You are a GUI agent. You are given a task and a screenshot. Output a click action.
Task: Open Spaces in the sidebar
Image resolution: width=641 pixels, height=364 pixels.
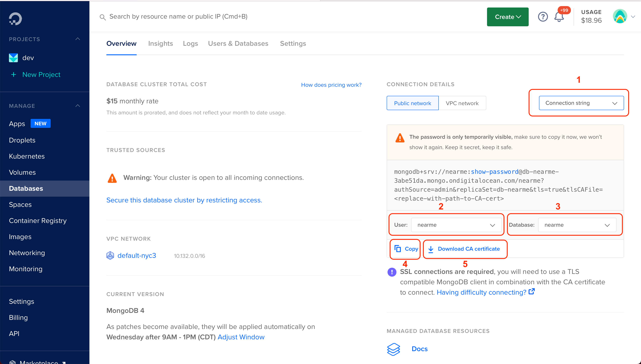tap(20, 205)
